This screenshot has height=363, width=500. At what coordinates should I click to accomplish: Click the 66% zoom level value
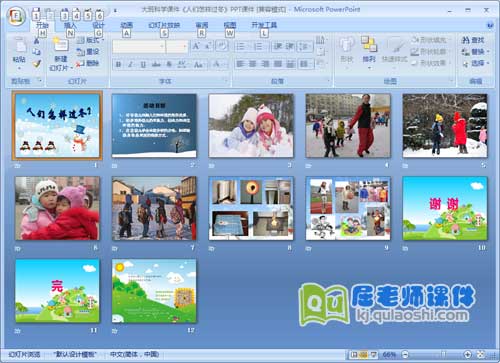[389, 354]
